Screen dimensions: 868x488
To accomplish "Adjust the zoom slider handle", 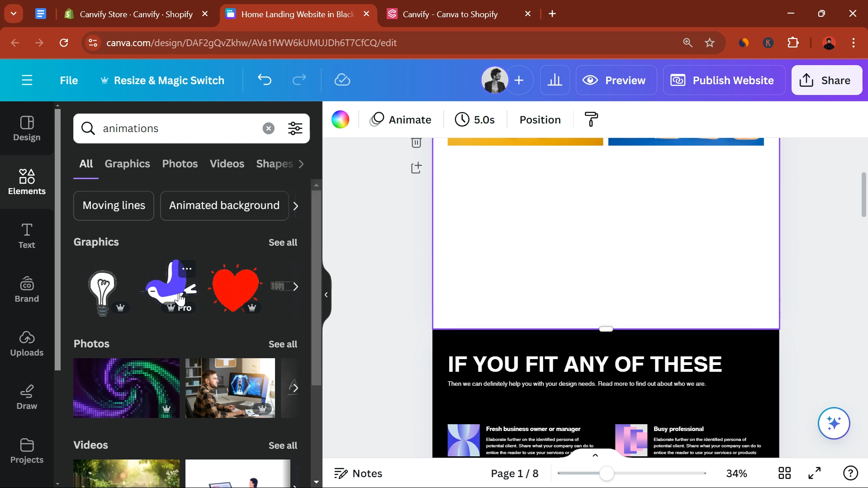I will 607,474.
